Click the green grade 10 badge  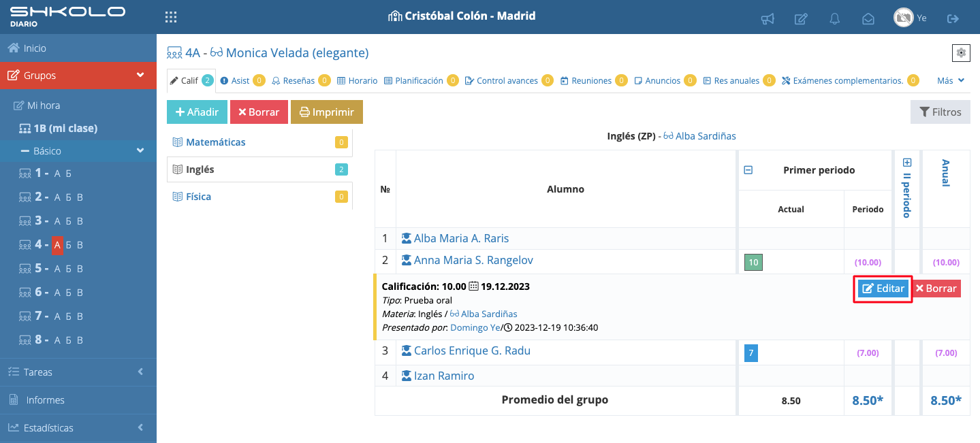(753, 262)
